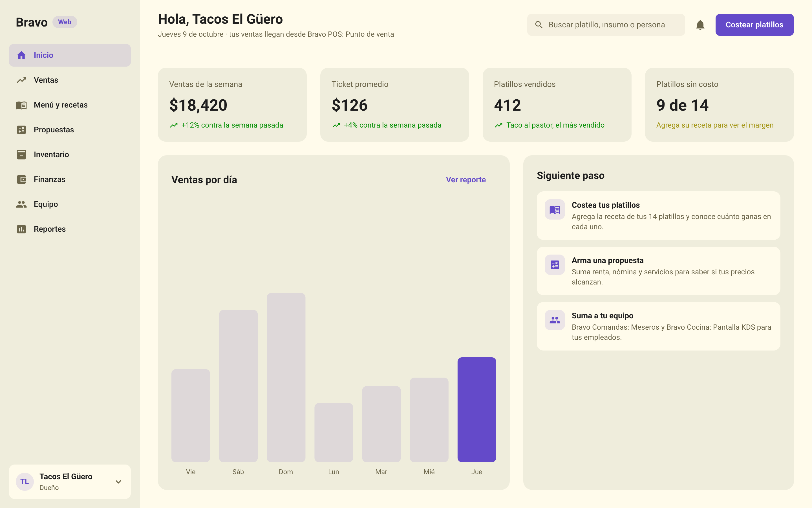Click the search field Buscar platillo, insumo o persona
Viewport: 812px width, 508px height.
coord(606,25)
